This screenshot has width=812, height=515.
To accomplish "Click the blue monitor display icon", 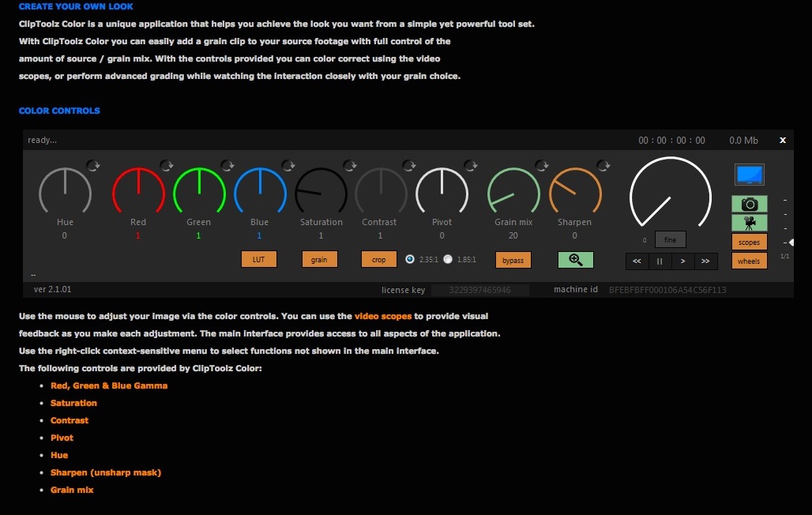I will click(x=750, y=175).
